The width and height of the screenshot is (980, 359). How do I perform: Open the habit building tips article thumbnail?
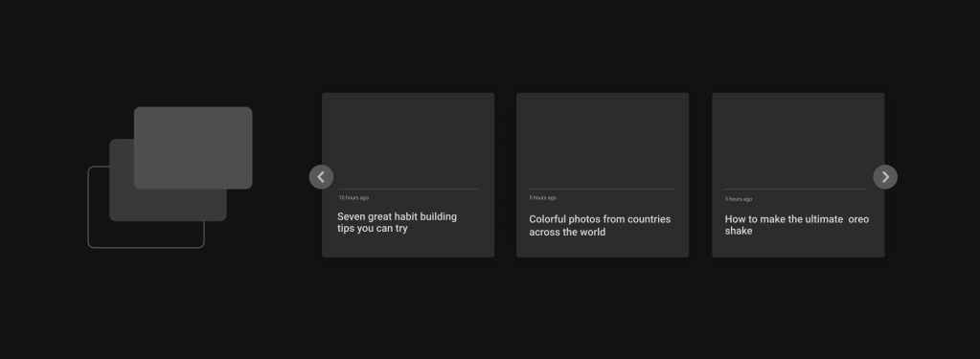408,141
